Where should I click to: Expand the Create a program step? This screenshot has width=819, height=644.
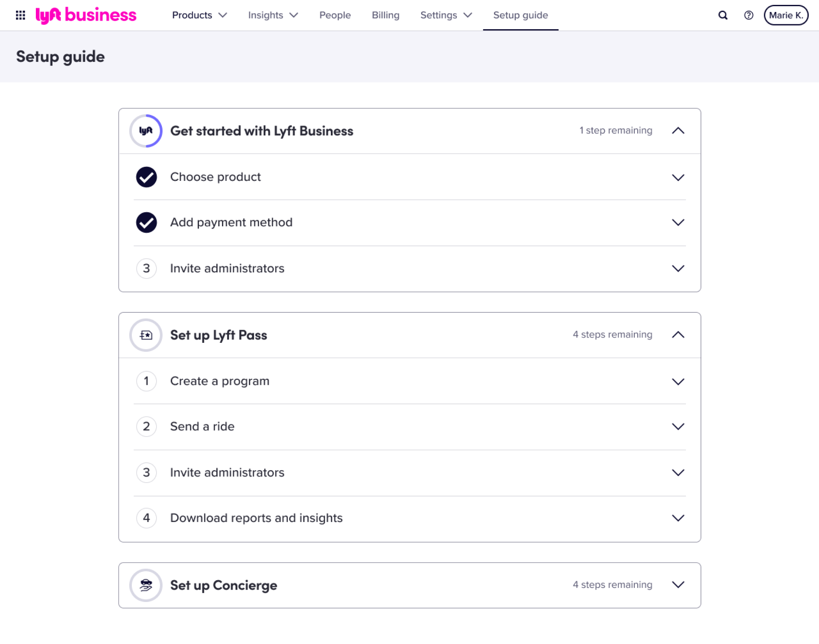(x=678, y=382)
